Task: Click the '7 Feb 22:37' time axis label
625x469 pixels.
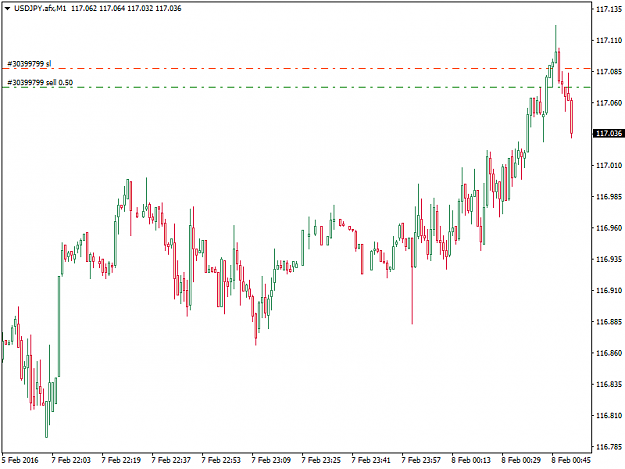Action: tap(171, 460)
